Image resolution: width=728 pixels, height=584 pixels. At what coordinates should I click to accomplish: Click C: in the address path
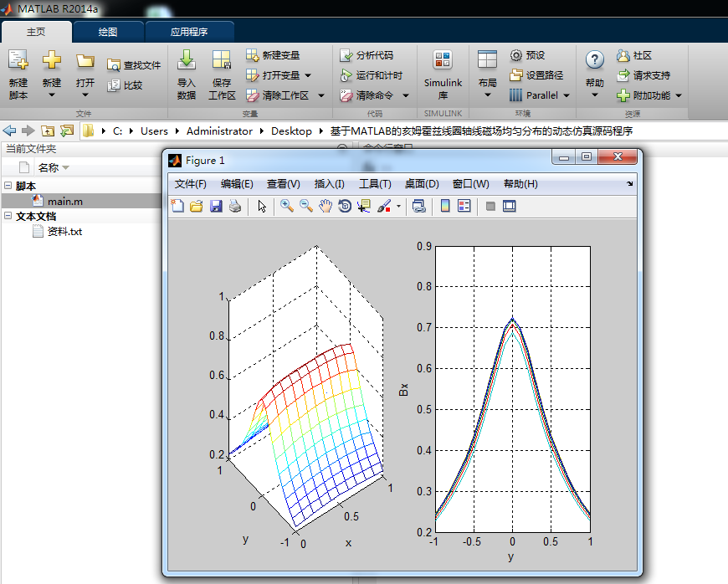tap(117, 131)
